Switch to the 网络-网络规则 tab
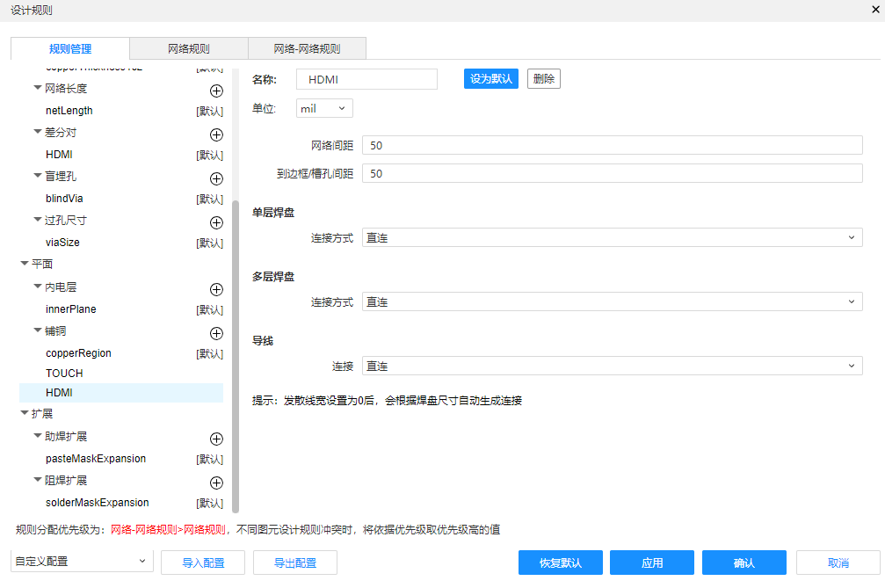 point(307,48)
